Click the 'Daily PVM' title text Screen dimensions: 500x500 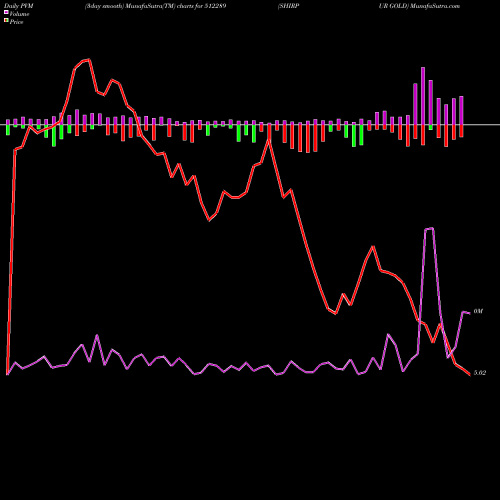pyautogui.click(x=19, y=6)
